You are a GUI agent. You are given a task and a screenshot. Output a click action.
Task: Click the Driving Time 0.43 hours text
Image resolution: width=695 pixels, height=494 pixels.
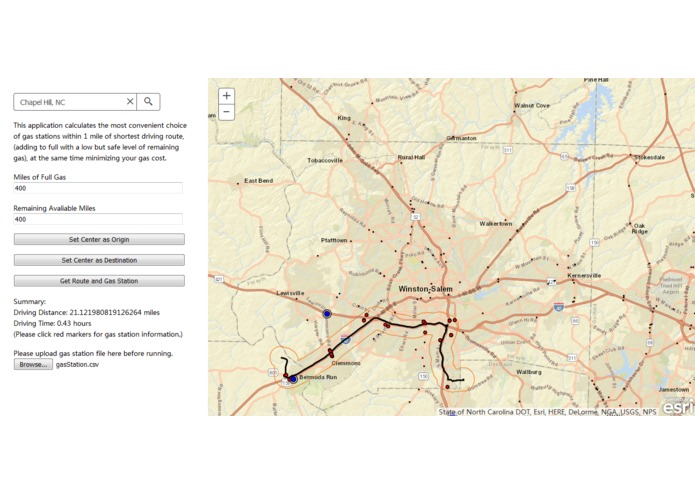point(52,323)
